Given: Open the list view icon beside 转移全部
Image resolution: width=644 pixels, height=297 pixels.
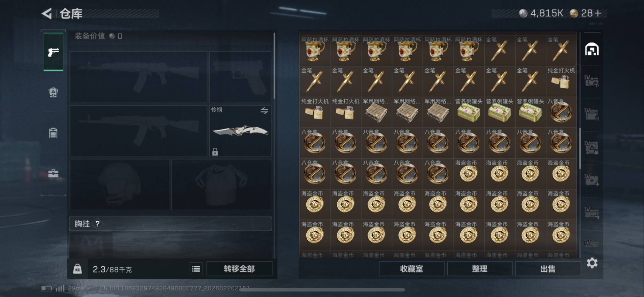Looking at the screenshot, I should (196, 269).
